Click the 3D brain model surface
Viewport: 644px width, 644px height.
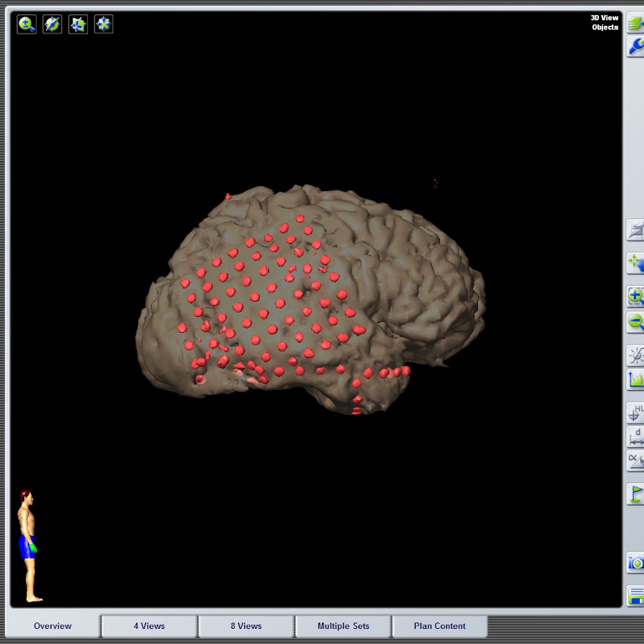311,300
